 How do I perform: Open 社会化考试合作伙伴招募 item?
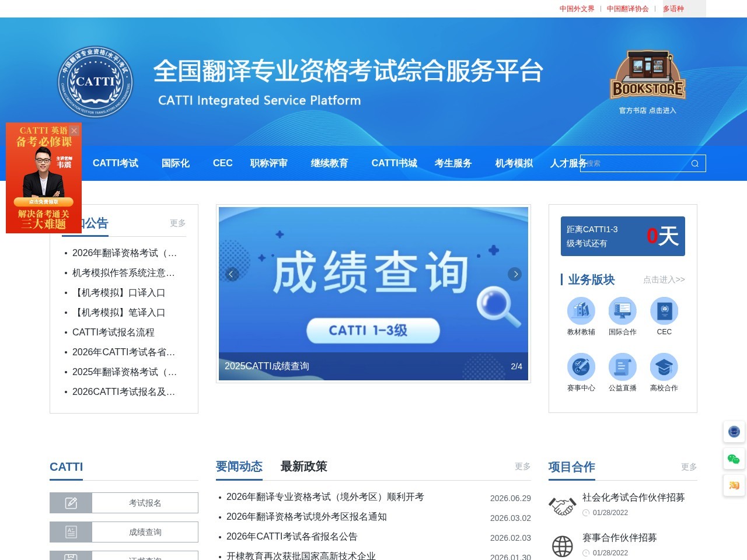(x=634, y=498)
